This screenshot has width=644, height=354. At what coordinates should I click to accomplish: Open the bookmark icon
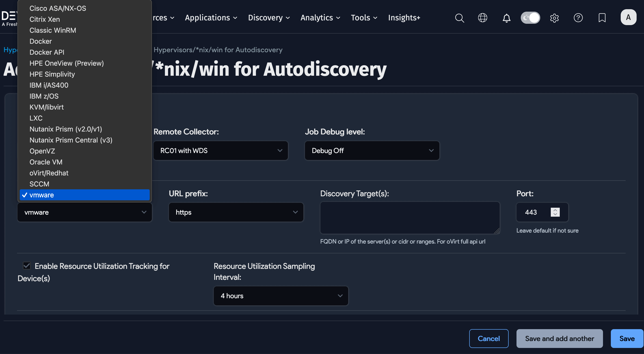click(x=602, y=18)
